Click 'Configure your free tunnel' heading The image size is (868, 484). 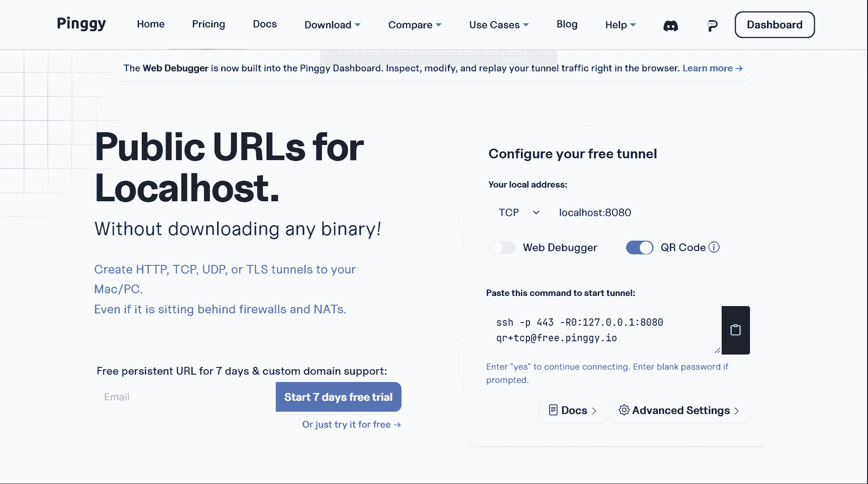click(573, 154)
